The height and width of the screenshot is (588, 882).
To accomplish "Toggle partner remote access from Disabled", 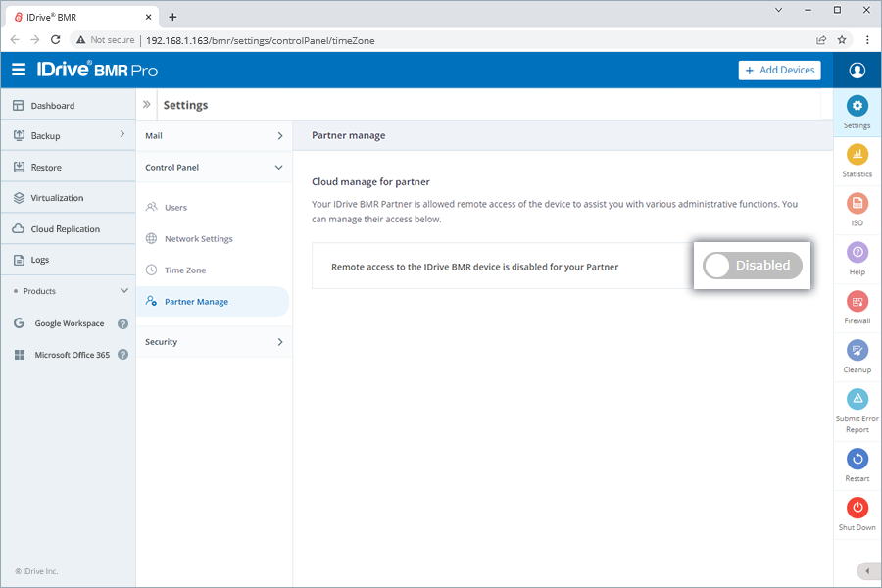I will point(752,266).
